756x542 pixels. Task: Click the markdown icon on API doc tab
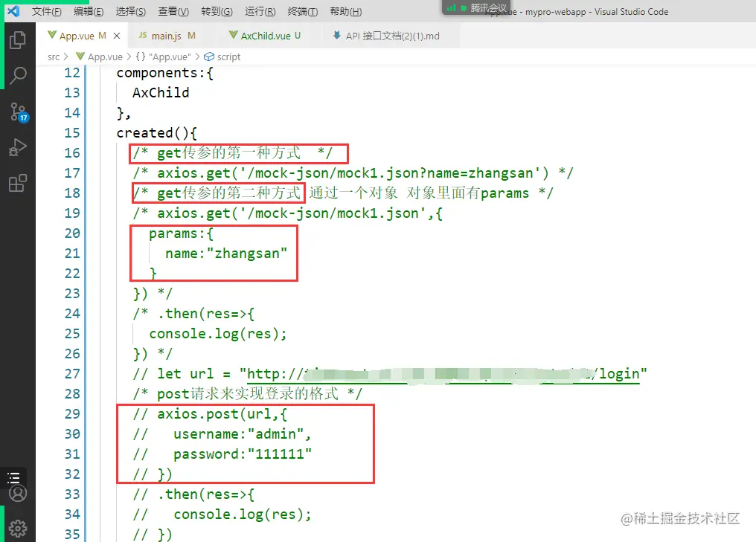point(337,35)
